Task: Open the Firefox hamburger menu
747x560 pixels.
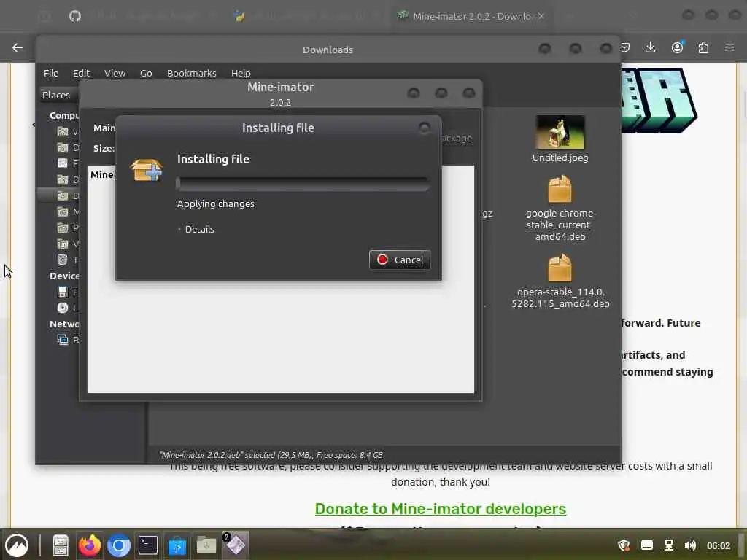Action: click(x=729, y=47)
